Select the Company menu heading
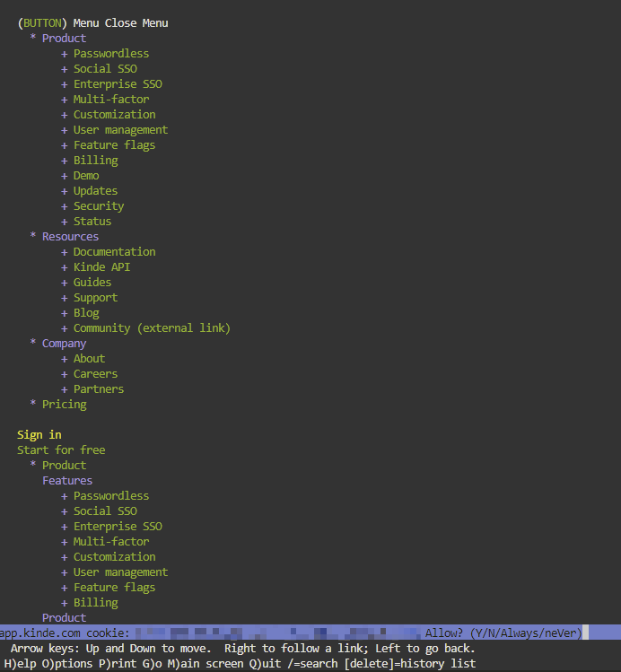 [x=64, y=344]
